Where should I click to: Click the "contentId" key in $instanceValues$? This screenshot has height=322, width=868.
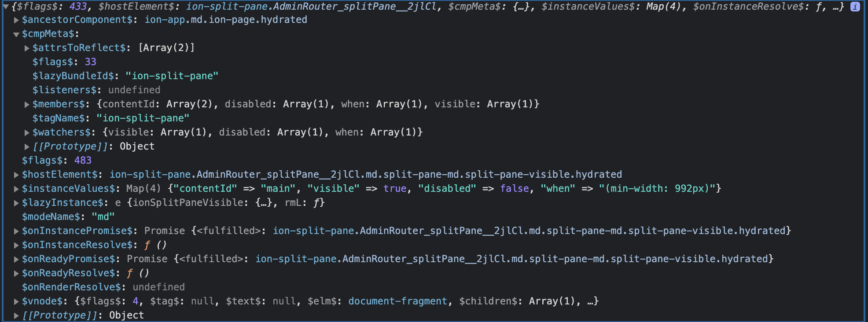tap(205, 189)
